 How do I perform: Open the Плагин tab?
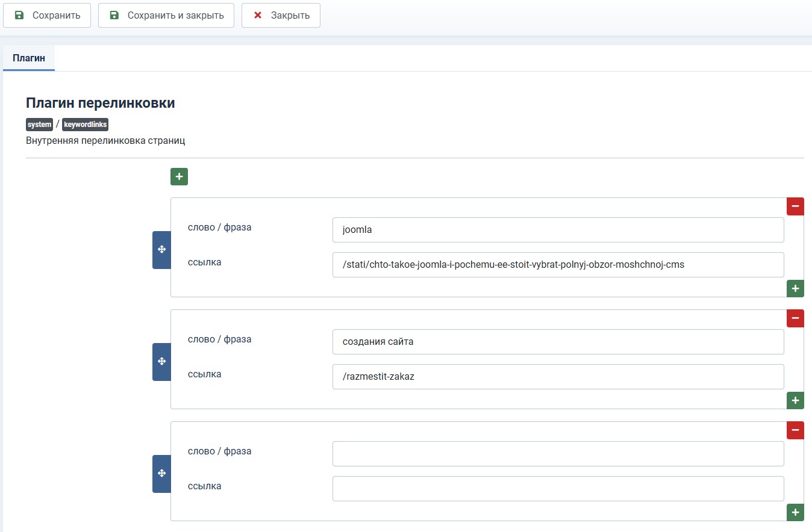29,58
